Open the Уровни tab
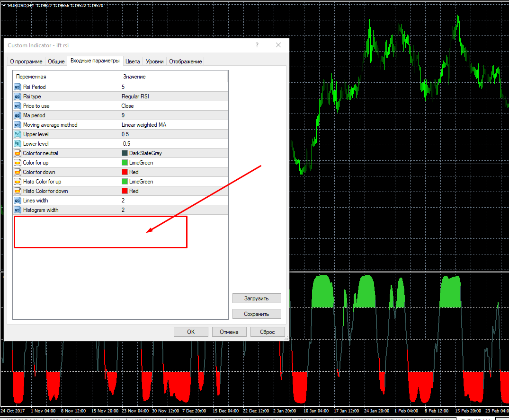 point(154,61)
